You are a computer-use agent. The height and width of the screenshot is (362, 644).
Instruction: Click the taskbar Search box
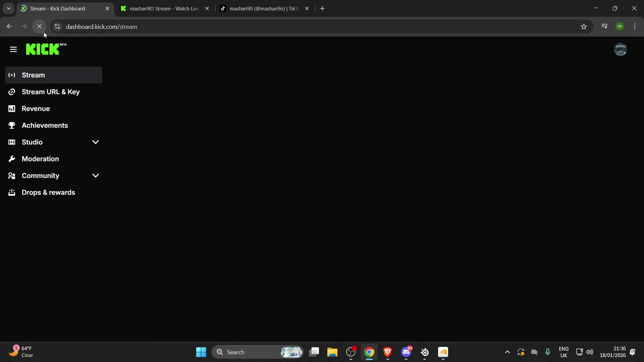tap(258, 352)
